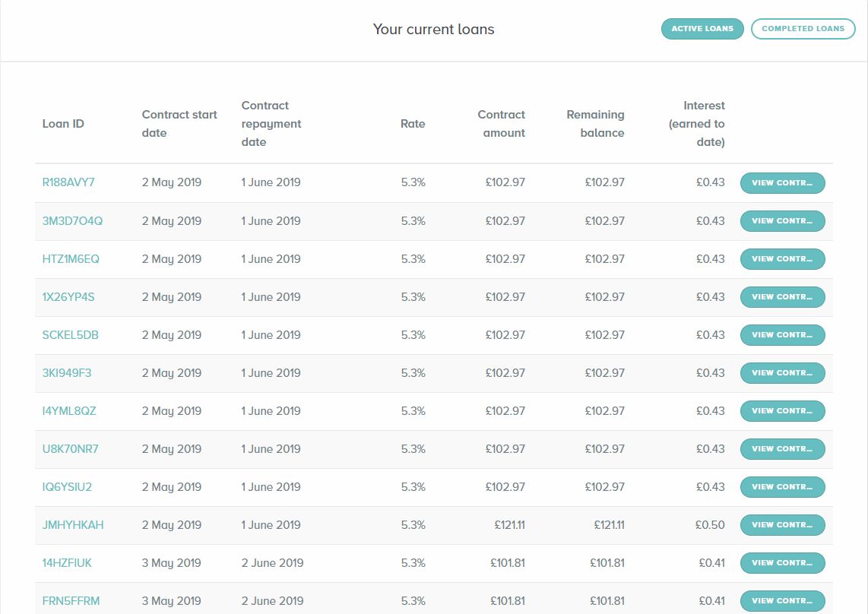Open loan ID SCKEL5DB
The height and width of the screenshot is (614, 868).
70,335
